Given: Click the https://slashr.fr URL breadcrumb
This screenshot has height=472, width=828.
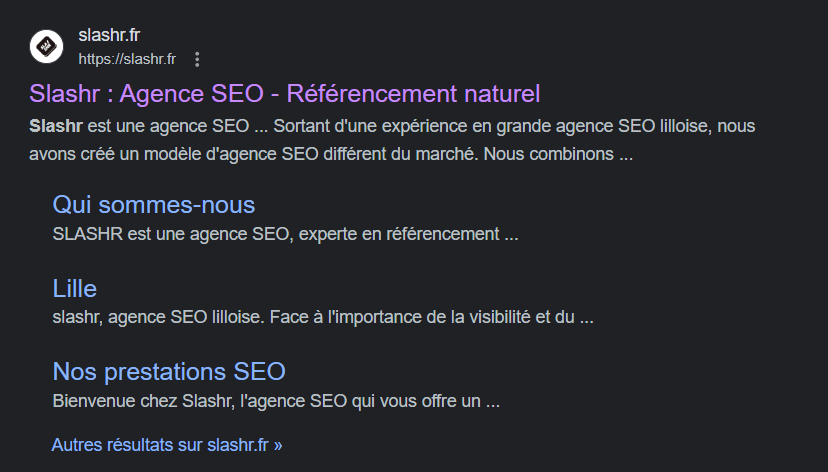Looking at the screenshot, I should pos(127,59).
